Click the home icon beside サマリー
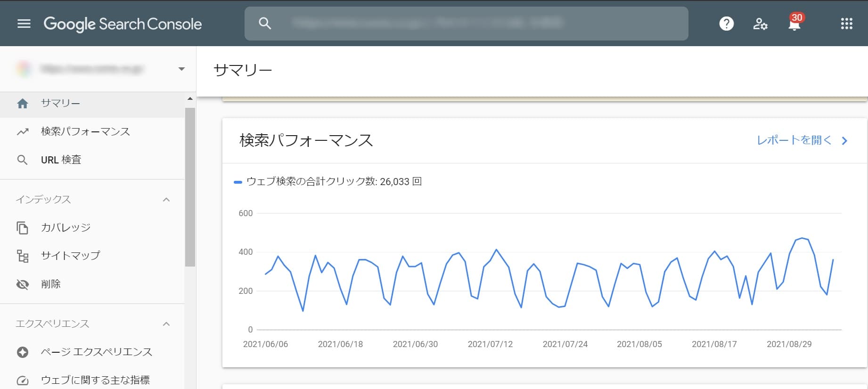Image resolution: width=868 pixels, height=389 pixels. (x=23, y=104)
